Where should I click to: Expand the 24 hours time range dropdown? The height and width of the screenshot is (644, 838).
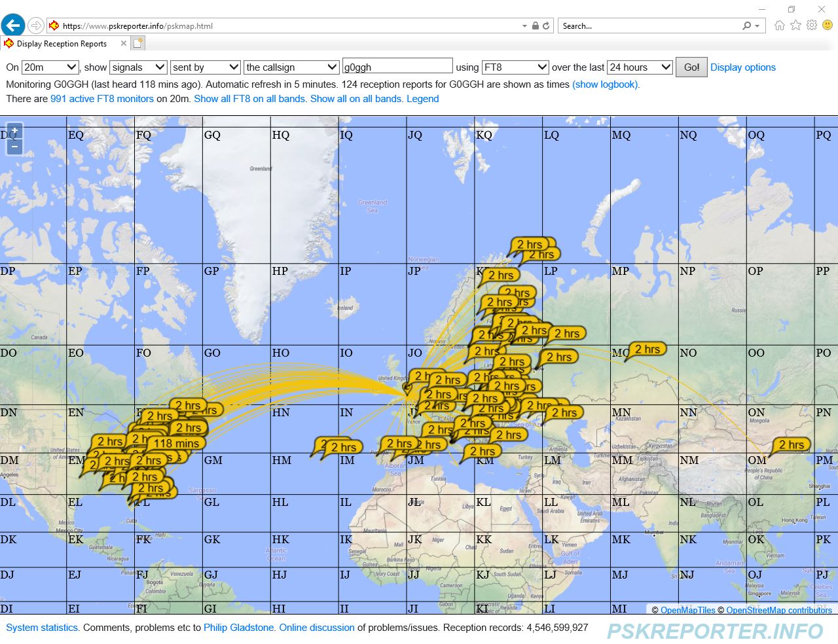tap(640, 67)
